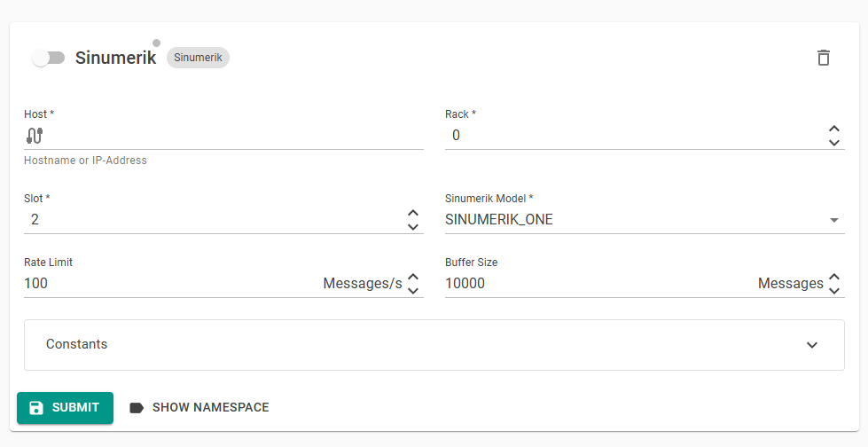Decrease the Rack value with down arrow
This screenshot has width=868, height=447.
[833, 143]
